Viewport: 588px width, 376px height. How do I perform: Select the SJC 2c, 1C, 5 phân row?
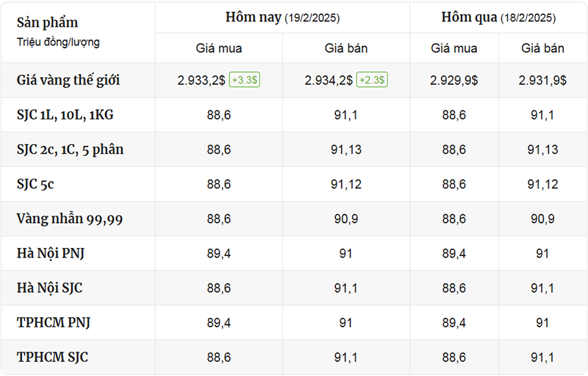[294, 149]
